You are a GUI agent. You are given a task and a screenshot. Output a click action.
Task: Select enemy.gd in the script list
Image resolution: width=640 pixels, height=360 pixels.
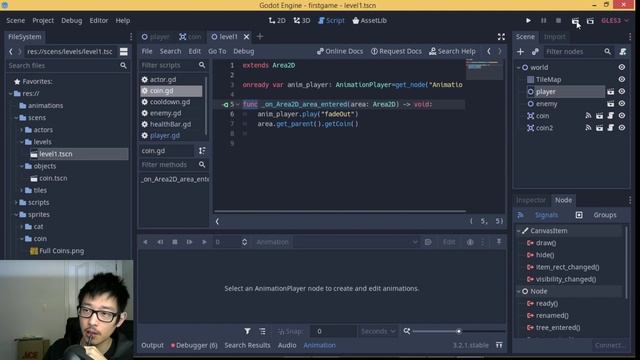[x=171, y=113]
